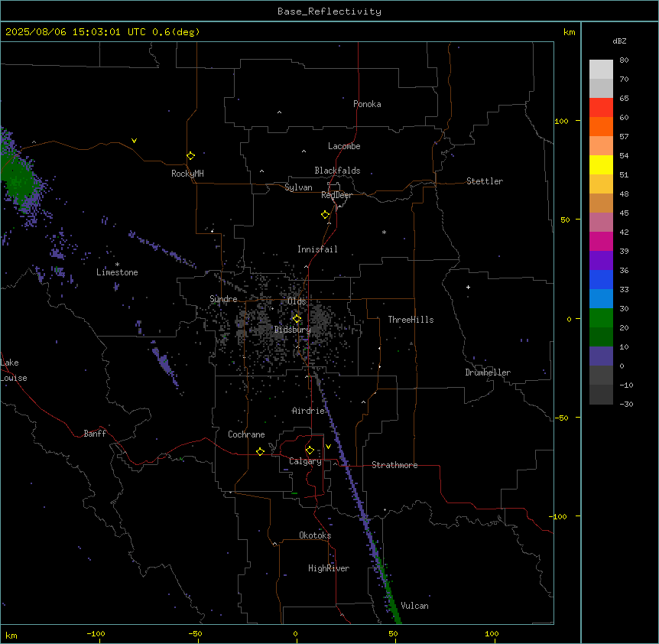Click the Innisfail label
The height and width of the screenshot is (644, 659).
pos(317,249)
